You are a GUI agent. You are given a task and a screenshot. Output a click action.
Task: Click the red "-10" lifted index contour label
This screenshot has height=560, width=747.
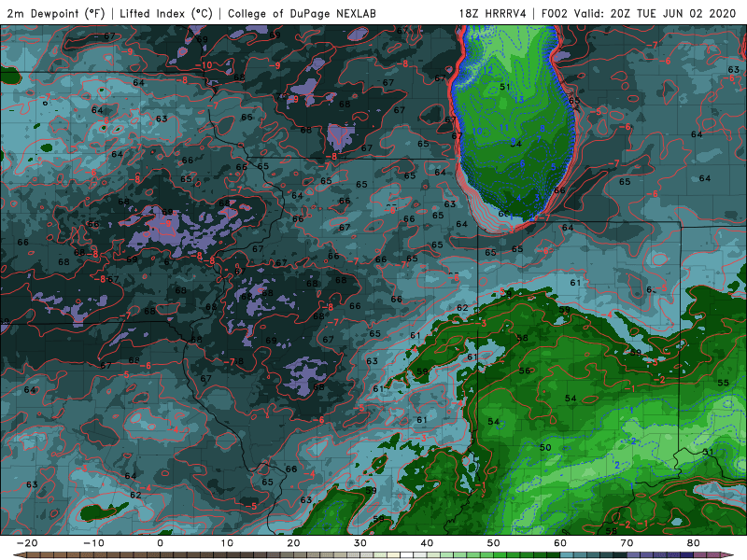tap(204, 65)
